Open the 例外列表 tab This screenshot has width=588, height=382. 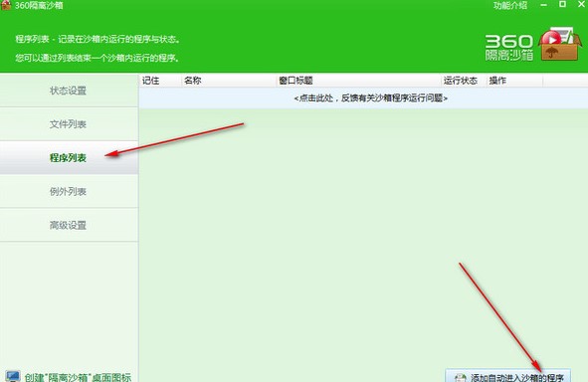click(x=69, y=192)
